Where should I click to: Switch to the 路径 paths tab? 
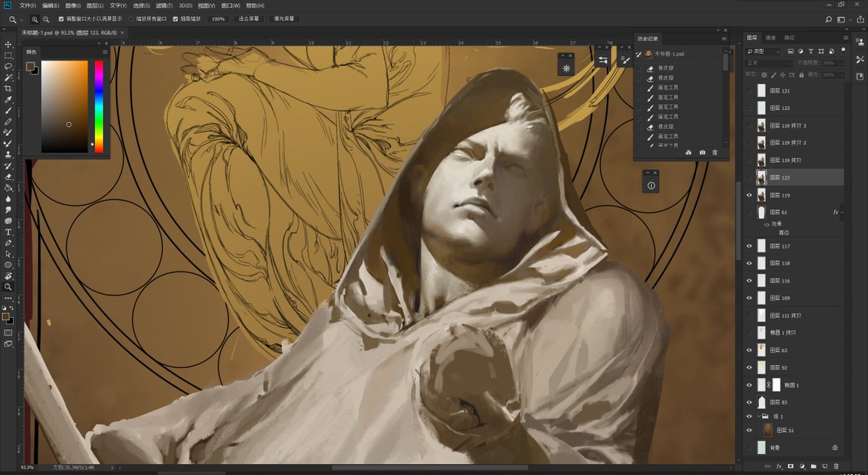(789, 38)
